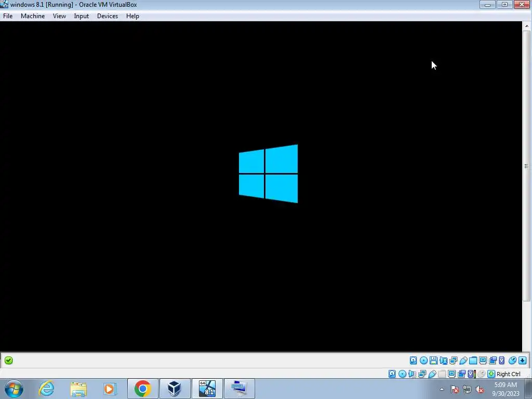532x399 pixels.
Task: Click the display indicator in upper status row
Action: coord(483,361)
